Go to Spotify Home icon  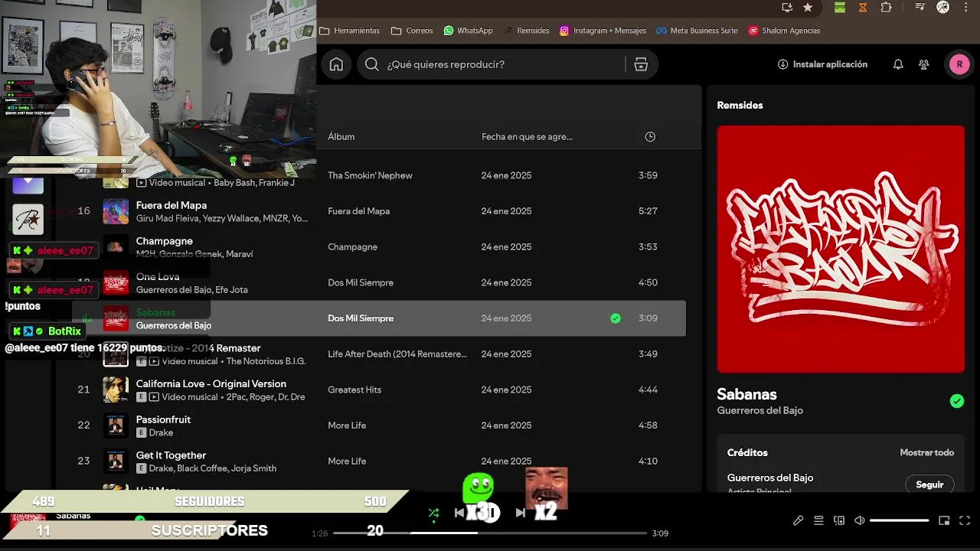tap(336, 64)
